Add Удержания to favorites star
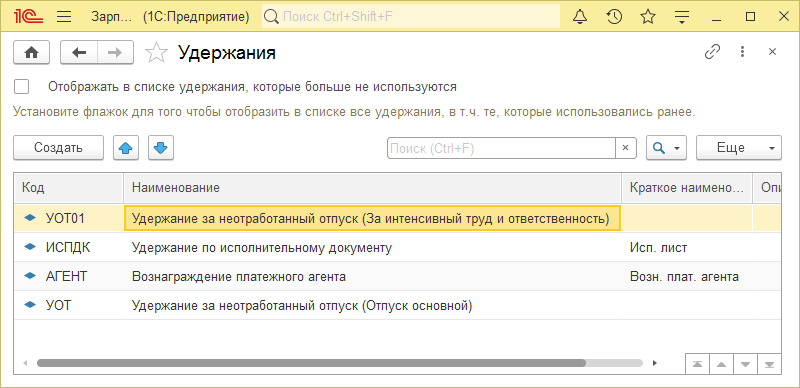The width and height of the screenshot is (800, 388). tap(157, 52)
